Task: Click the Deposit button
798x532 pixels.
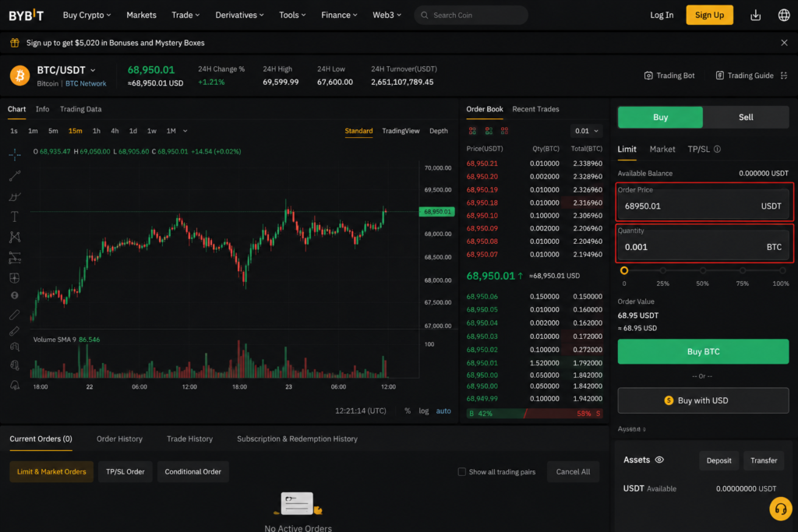Action: click(719, 460)
